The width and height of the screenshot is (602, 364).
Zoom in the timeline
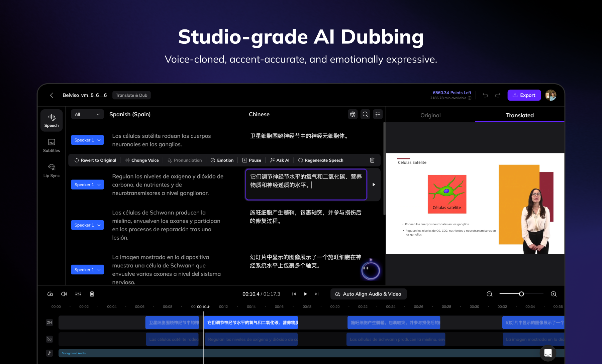click(554, 294)
